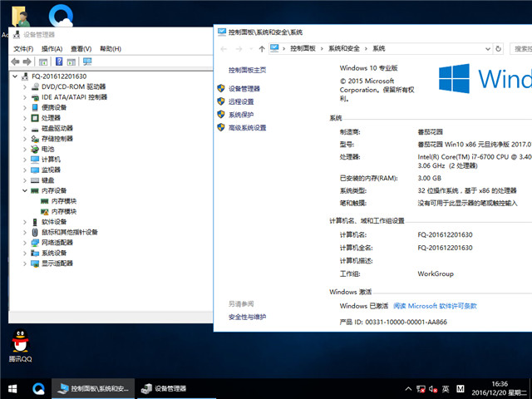Expand the 磁盘驱动器 node
The image size is (532, 399).
[x=25, y=129]
